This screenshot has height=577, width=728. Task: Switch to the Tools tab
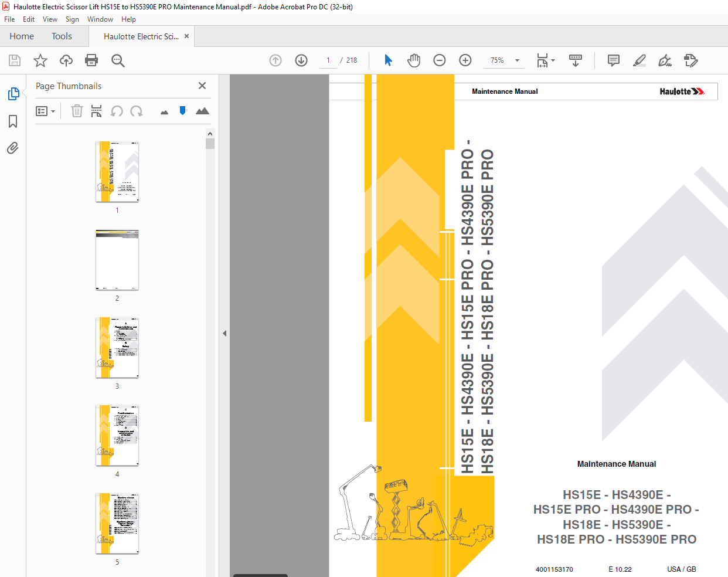pos(62,36)
